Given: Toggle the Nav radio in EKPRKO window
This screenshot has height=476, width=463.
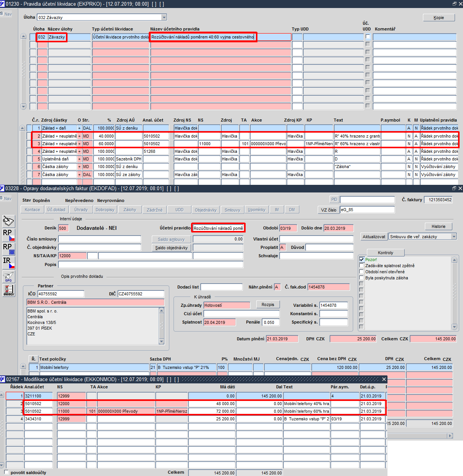Looking at the screenshot, I should (2, 14).
